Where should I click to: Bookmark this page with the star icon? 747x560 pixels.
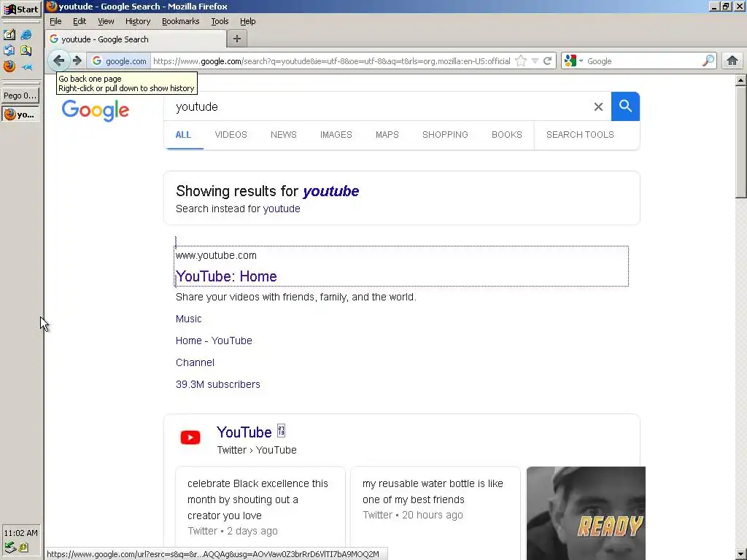(x=521, y=61)
